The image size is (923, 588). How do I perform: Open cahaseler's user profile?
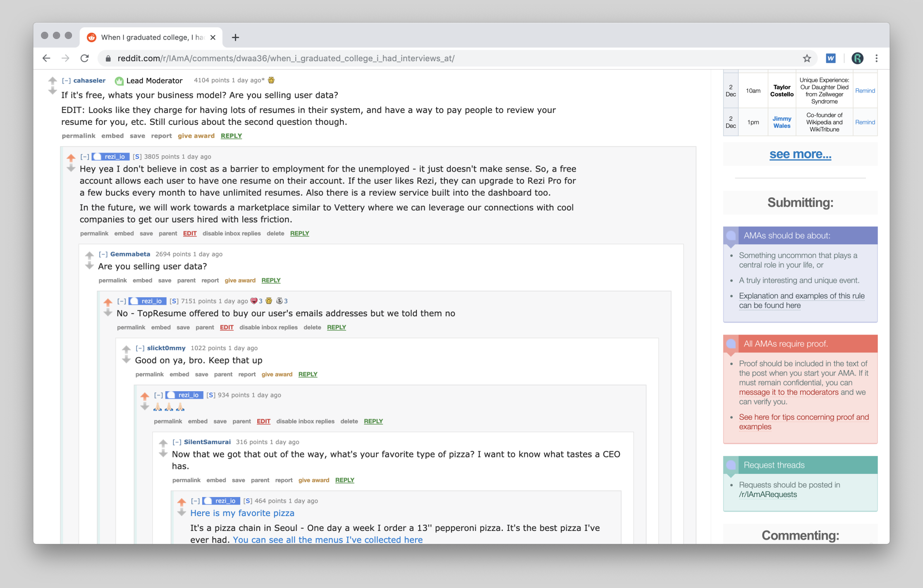tap(89, 81)
